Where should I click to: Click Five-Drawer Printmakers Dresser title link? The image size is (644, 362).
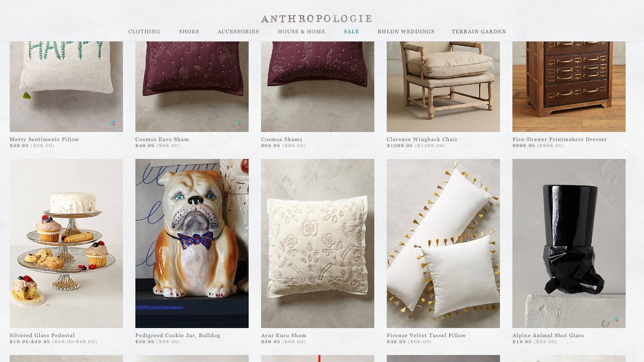pos(560,139)
